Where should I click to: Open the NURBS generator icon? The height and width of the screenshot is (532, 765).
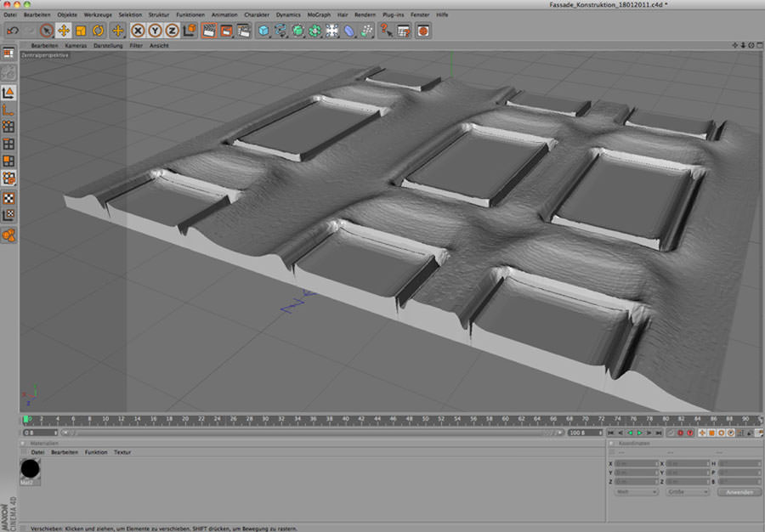pos(297,31)
